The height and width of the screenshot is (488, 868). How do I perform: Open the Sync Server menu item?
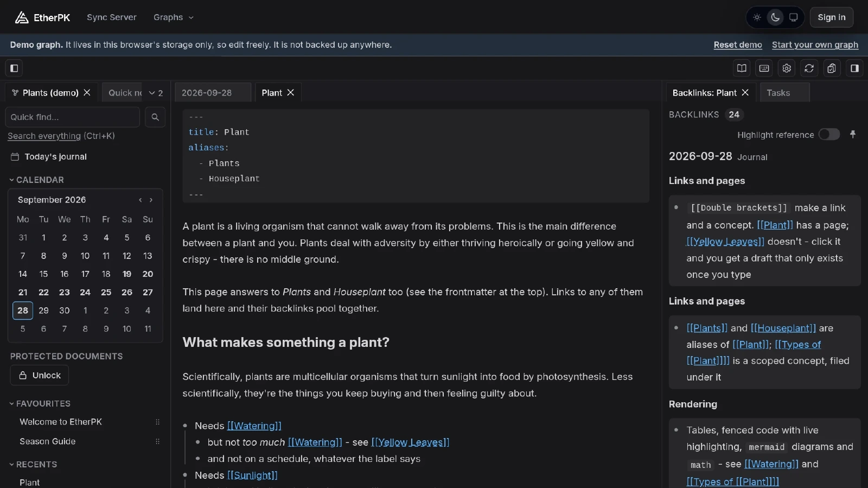pyautogui.click(x=112, y=17)
